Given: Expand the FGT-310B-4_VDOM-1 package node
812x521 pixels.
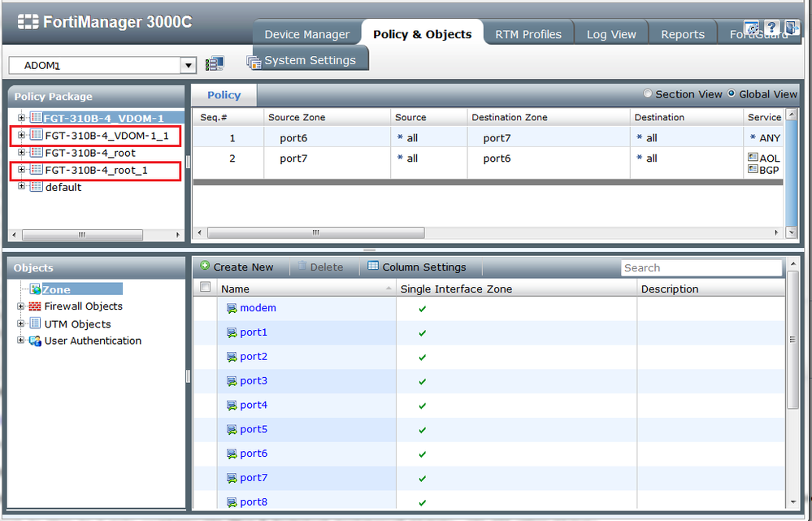Looking at the screenshot, I should (21, 118).
